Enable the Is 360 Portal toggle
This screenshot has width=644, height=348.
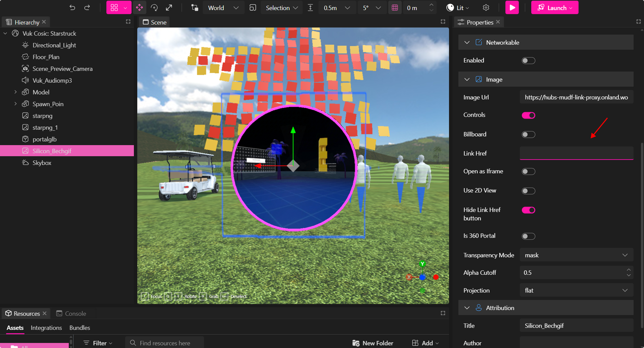point(528,236)
